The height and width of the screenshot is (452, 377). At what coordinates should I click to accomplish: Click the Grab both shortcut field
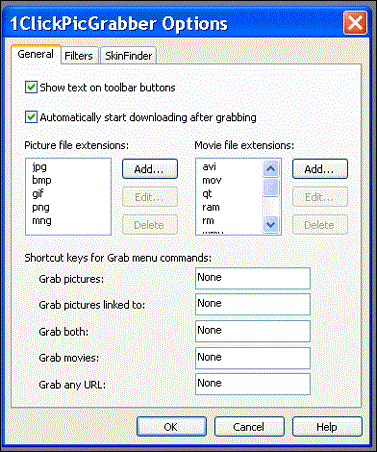click(x=253, y=331)
